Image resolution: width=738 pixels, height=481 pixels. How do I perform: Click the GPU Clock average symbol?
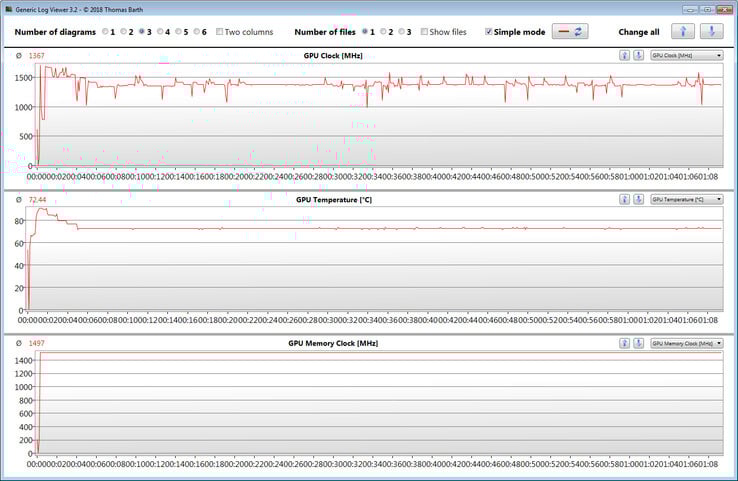click(19, 56)
